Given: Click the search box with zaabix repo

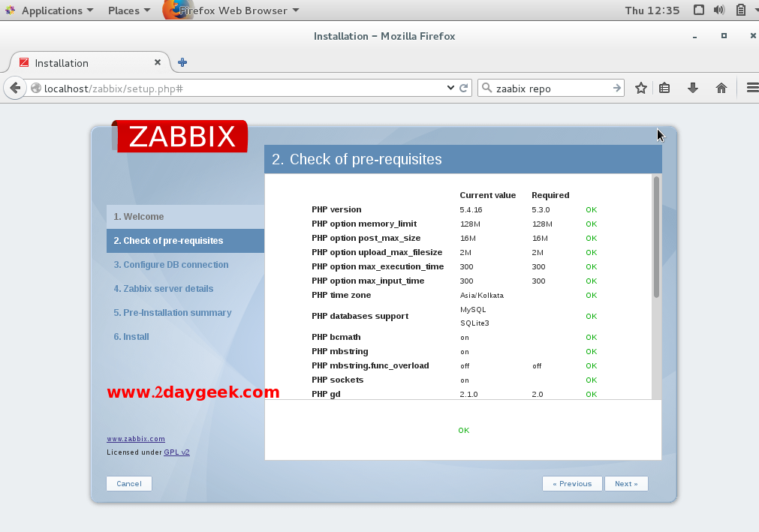Looking at the screenshot, I should click(552, 88).
